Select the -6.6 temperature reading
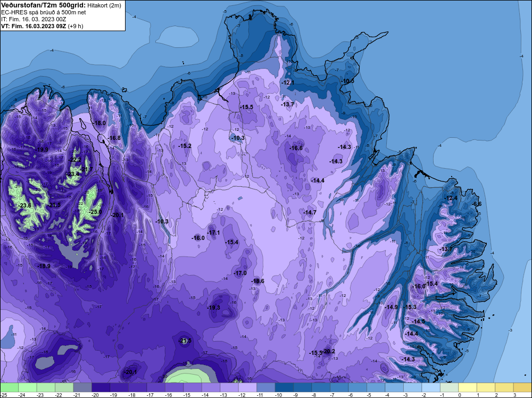Screen dimensions: 532x398 477,204
